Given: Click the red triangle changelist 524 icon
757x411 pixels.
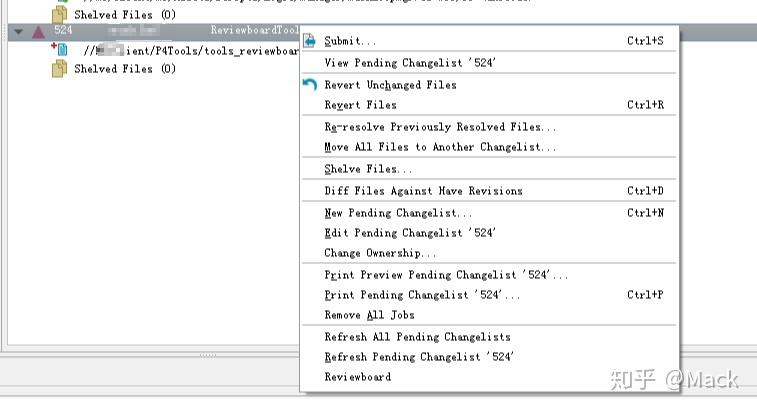Looking at the screenshot, I should pos(39,31).
